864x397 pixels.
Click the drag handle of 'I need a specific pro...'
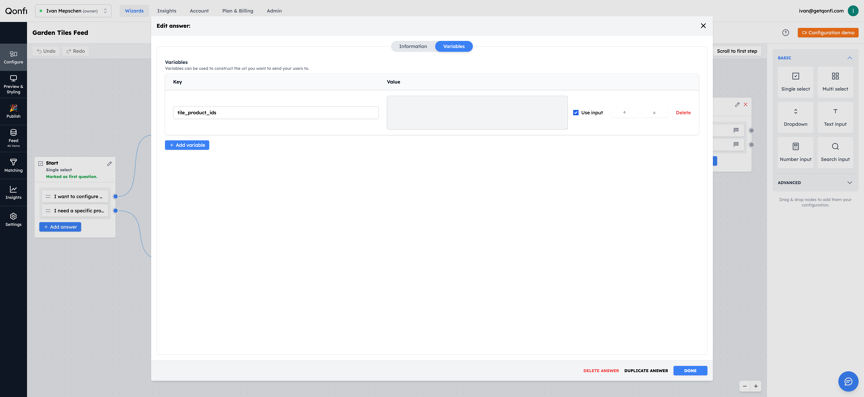point(48,211)
